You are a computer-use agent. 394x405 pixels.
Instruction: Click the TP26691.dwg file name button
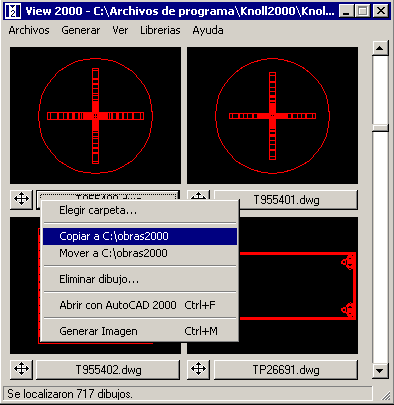[286, 370]
